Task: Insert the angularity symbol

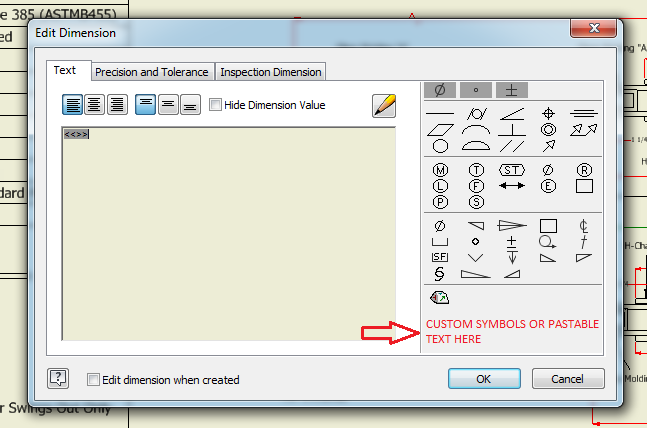Action: (x=512, y=114)
